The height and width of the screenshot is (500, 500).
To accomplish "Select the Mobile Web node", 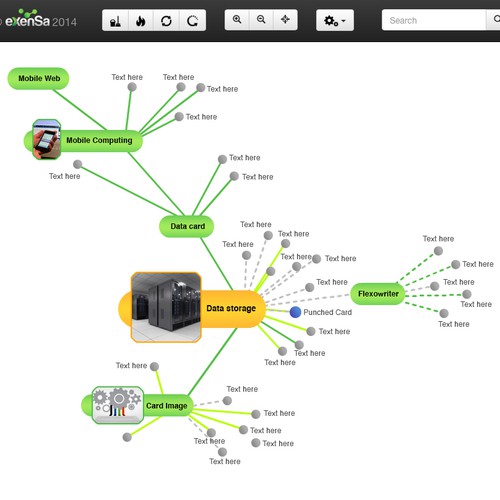I will [38, 79].
